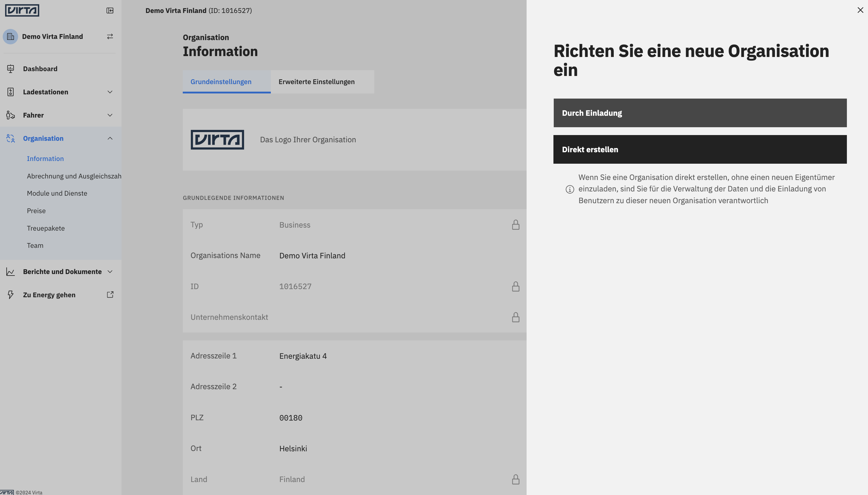Click the Unternehmenskontakt field label

click(x=229, y=317)
